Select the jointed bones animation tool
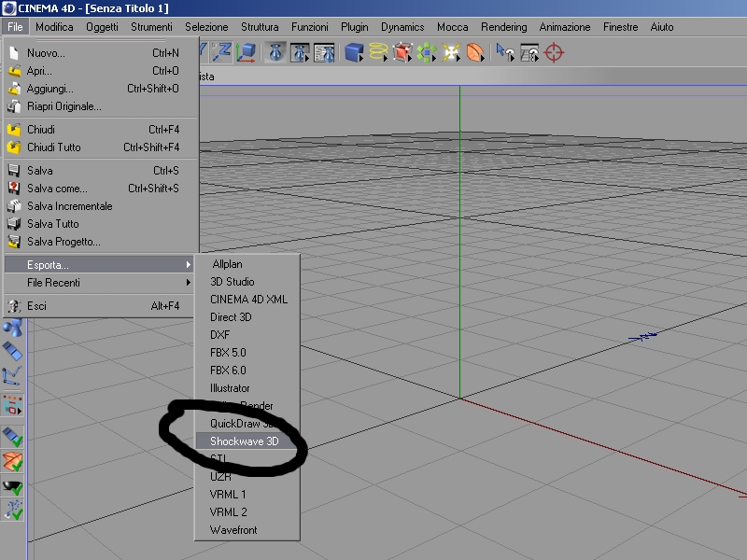The width and height of the screenshot is (747, 560). [x=12, y=376]
